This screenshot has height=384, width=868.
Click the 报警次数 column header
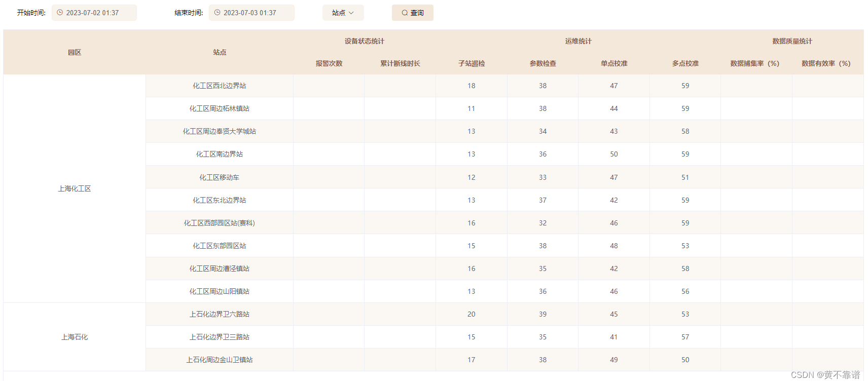[x=329, y=63]
